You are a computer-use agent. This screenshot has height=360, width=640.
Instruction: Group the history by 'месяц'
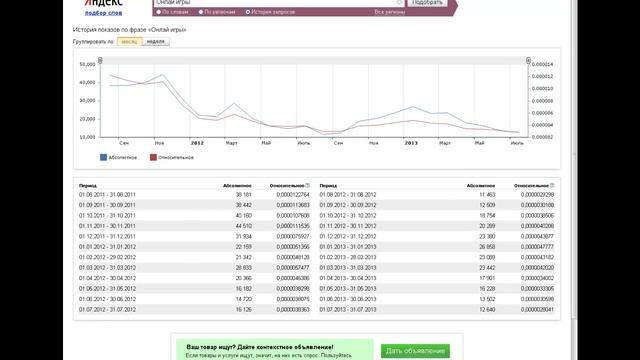tap(129, 42)
